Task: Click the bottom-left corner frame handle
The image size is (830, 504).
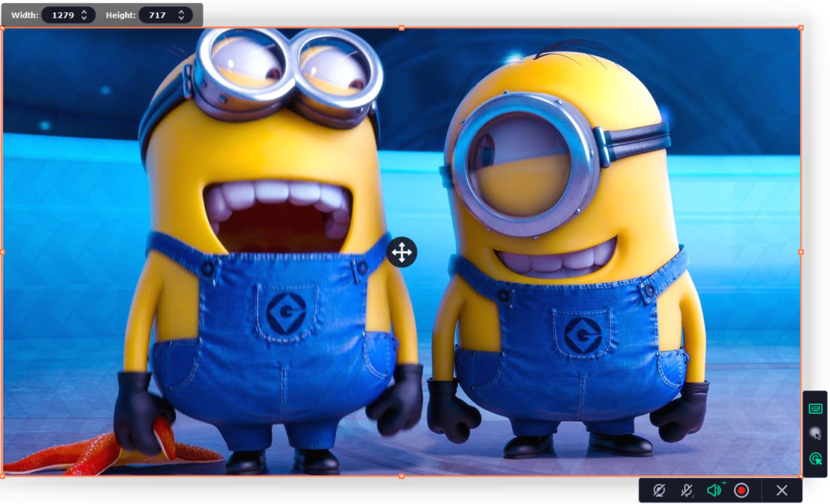Action: coord(2,476)
